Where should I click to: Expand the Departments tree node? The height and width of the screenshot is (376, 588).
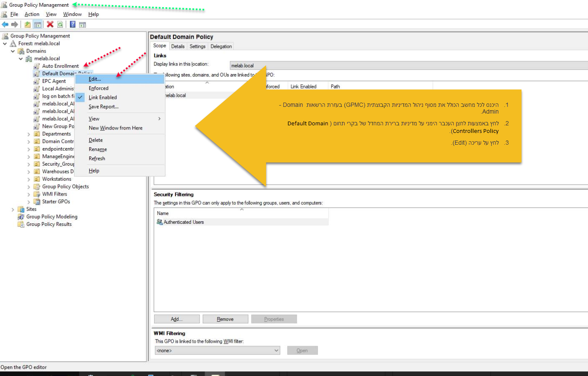(x=29, y=134)
